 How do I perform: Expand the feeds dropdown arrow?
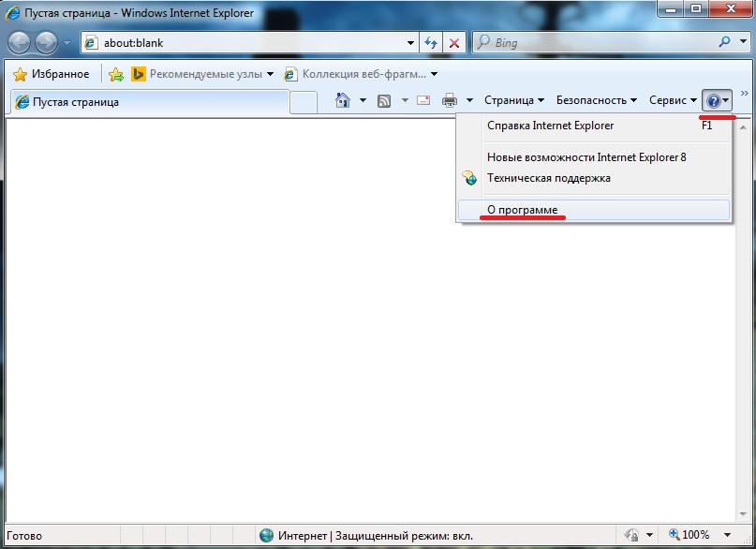[x=405, y=100]
